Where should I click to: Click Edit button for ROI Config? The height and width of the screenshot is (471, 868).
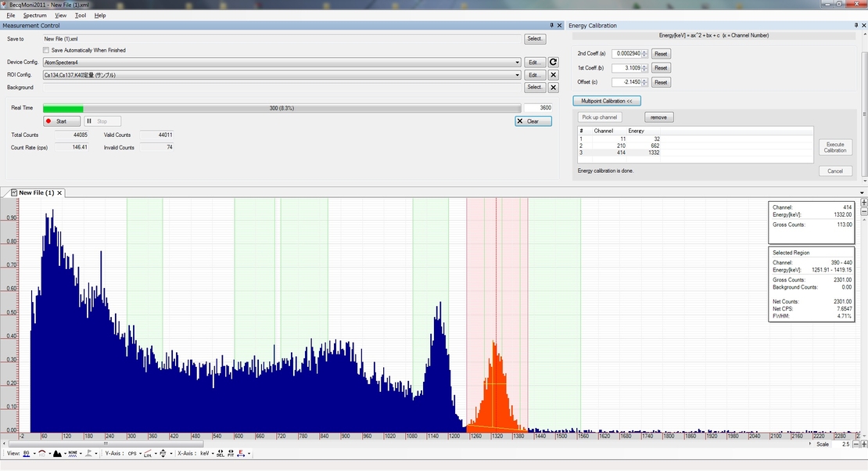[x=535, y=75]
